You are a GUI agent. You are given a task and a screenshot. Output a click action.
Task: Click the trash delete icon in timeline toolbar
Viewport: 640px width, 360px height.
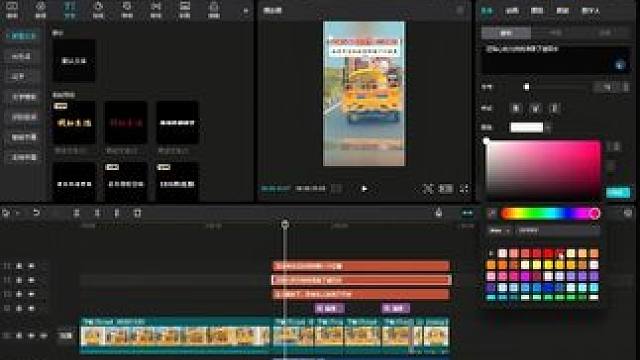[138, 213]
